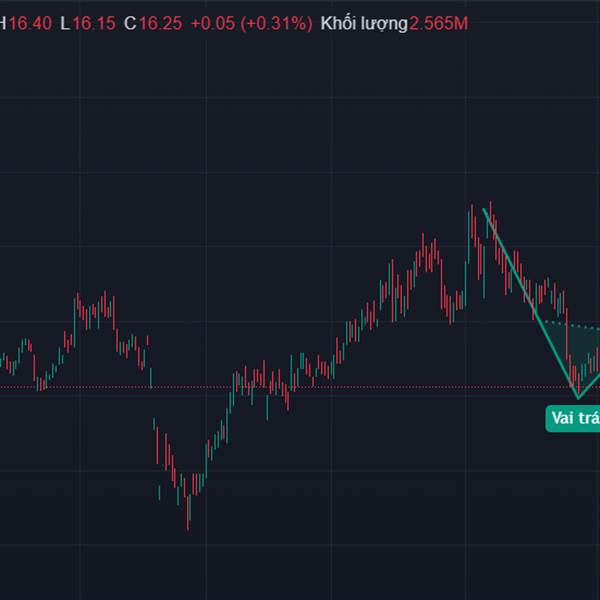
Task: Click the isolated green candle after gap down
Action: tap(160, 490)
